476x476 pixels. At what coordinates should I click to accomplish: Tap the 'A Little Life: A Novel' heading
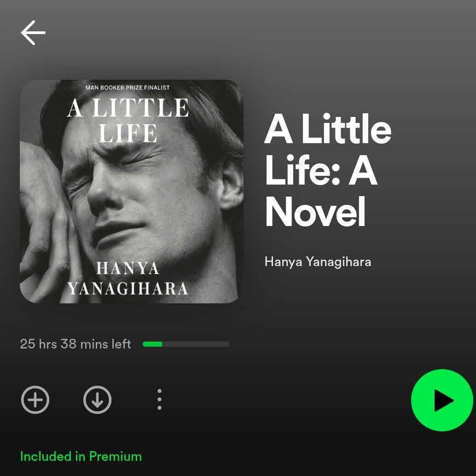(328, 170)
